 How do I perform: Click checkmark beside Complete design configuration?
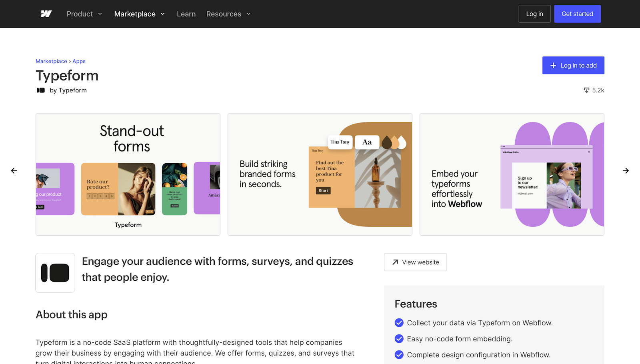point(399,355)
